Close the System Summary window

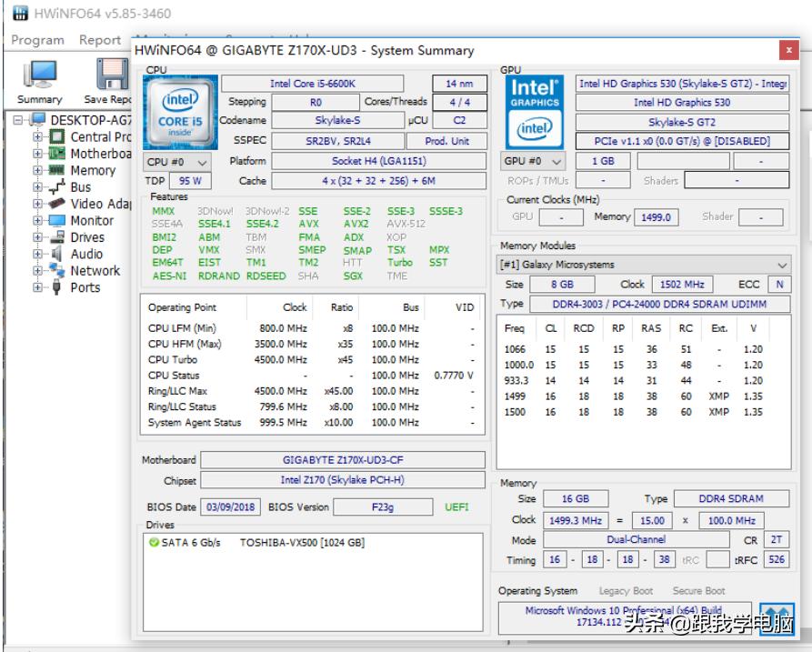click(788, 51)
